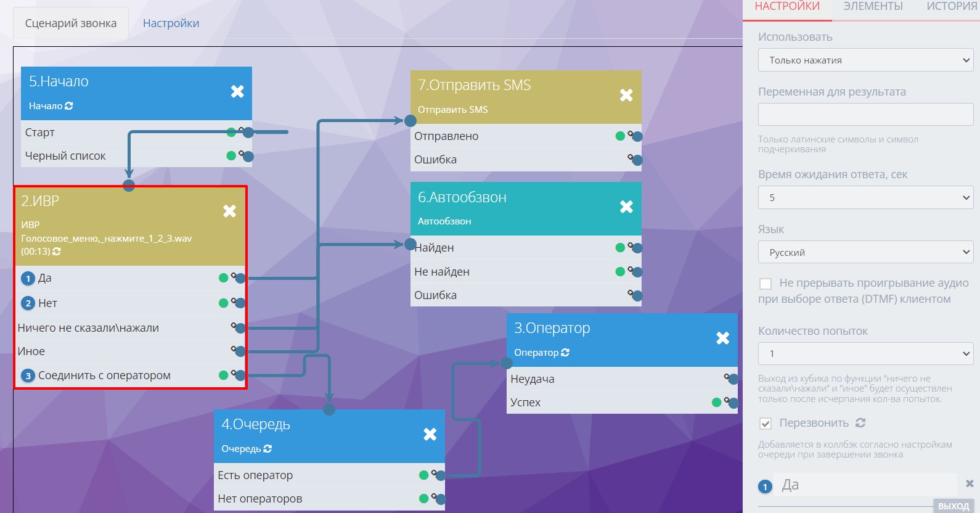Uncheck the Перезвонить checkbox

tap(766, 424)
